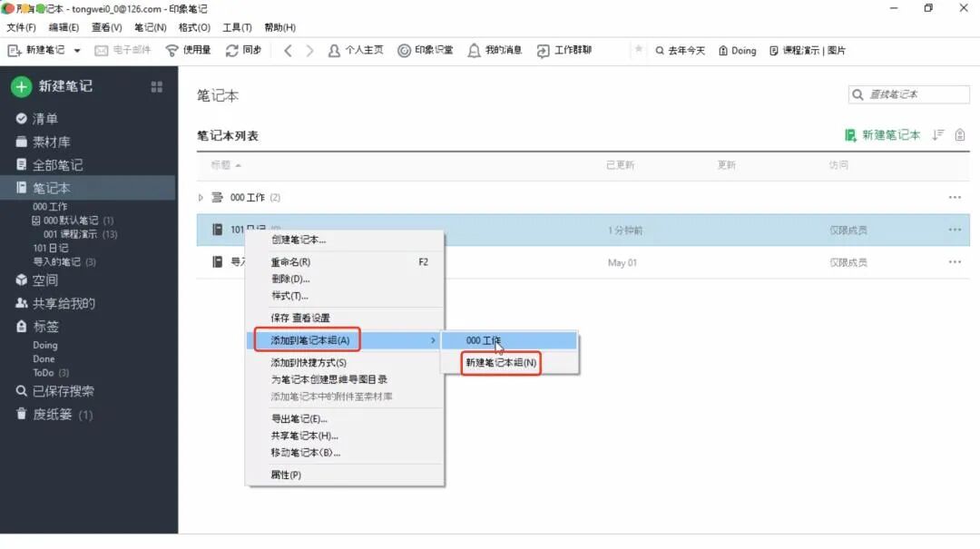Open the 编辑(E) menu

[64, 27]
